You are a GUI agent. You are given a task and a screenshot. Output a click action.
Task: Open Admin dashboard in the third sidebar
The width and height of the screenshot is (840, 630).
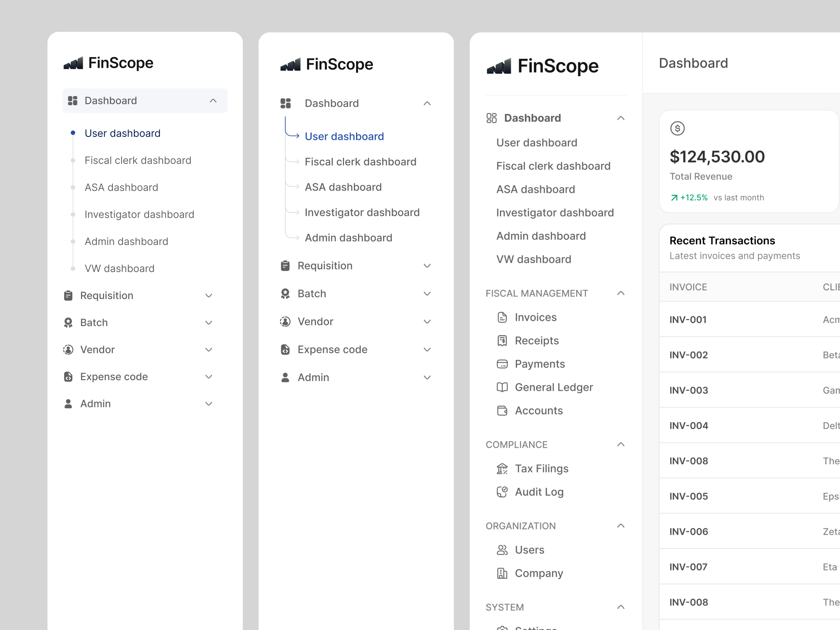pyautogui.click(x=541, y=236)
